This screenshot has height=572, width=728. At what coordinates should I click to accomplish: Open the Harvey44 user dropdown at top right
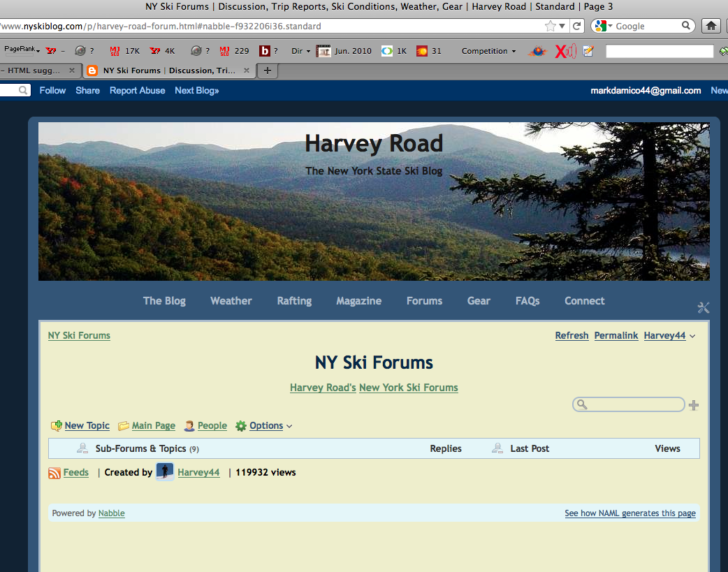click(x=669, y=336)
